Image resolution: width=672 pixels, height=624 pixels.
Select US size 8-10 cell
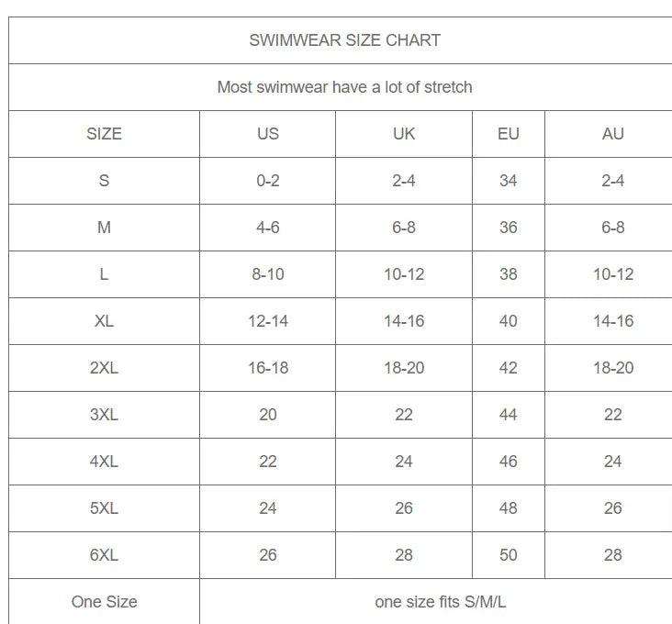[x=267, y=274]
